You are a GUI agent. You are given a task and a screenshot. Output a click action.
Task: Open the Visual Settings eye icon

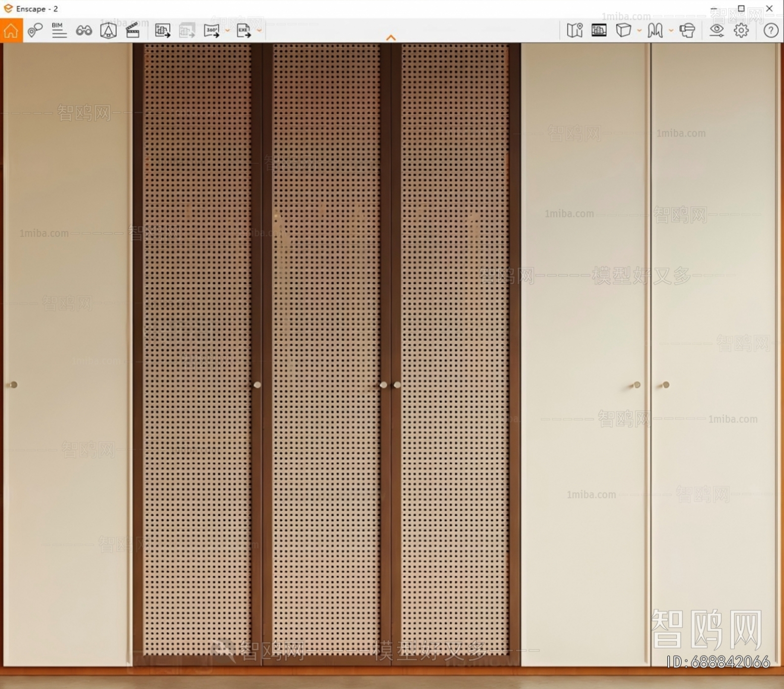click(716, 31)
